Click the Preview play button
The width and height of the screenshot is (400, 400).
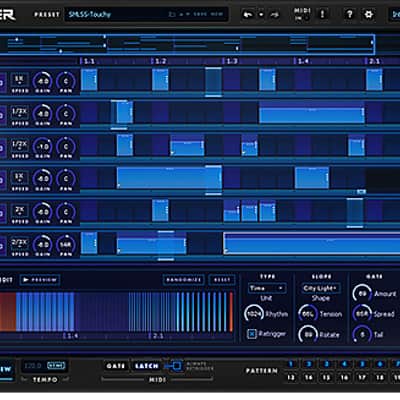[40, 280]
